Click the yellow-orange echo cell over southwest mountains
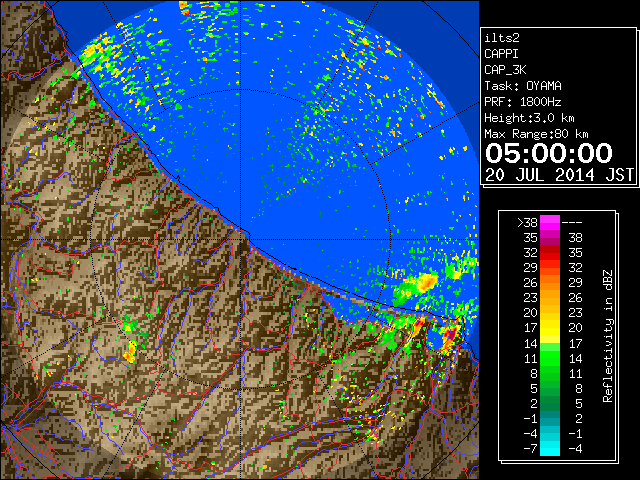 pos(131,352)
